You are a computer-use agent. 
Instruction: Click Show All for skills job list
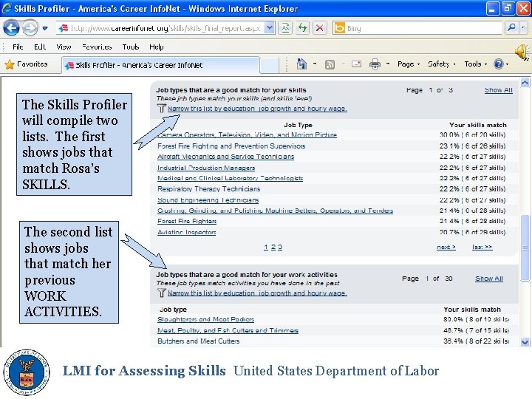coord(499,90)
